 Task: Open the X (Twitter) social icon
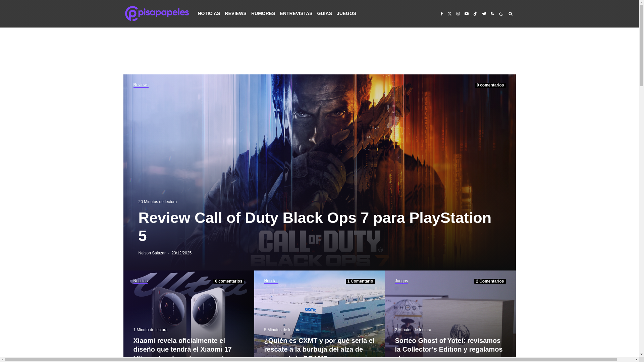[x=450, y=14]
